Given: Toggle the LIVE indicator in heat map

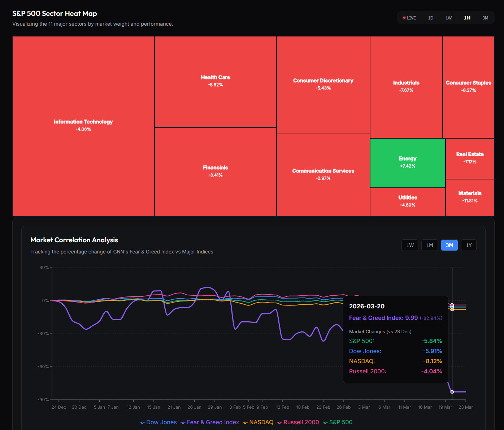Looking at the screenshot, I should pos(409,18).
